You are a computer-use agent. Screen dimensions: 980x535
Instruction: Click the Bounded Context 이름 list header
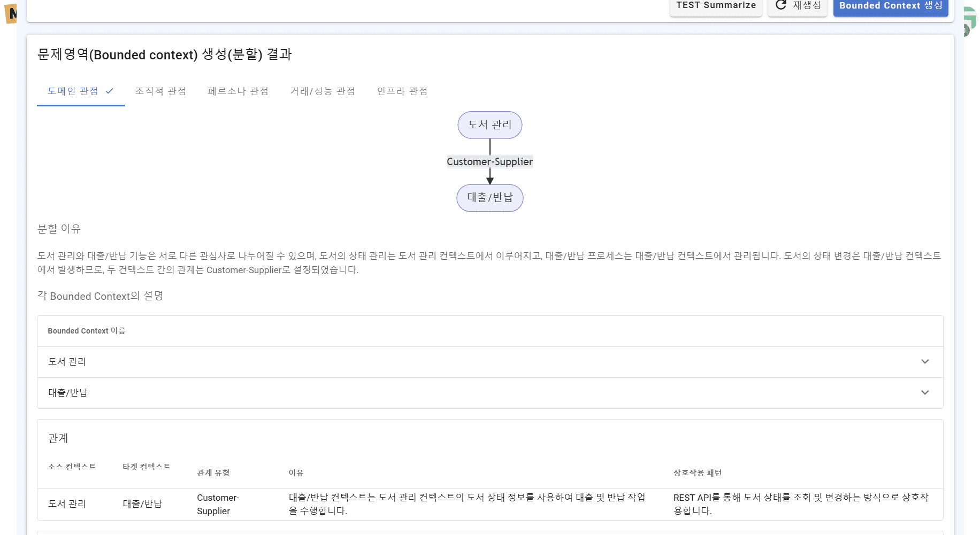pyautogui.click(x=87, y=331)
